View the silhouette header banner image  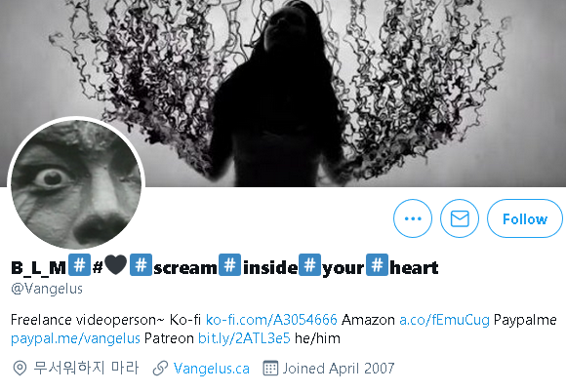coord(283,93)
